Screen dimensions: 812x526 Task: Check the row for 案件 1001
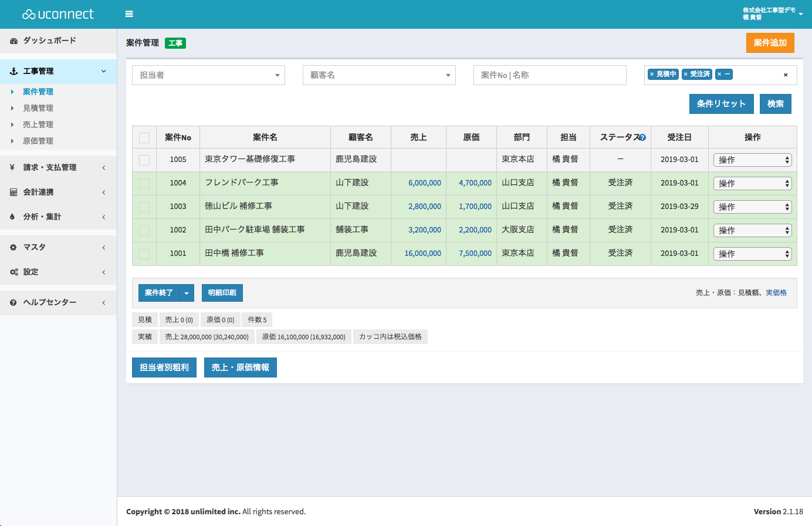tap(144, 254)
